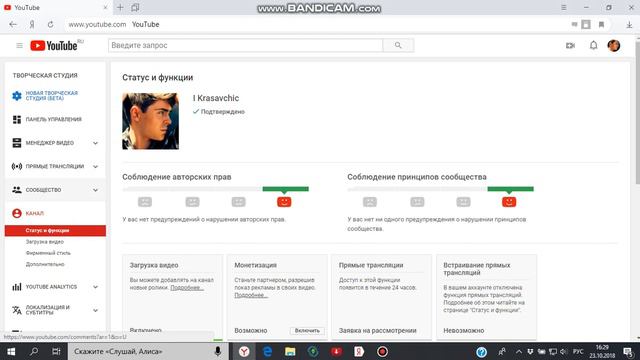Screen dimensions: 640x360
Task: Open the account avatar menu
Action: click(x=613, y=45)
